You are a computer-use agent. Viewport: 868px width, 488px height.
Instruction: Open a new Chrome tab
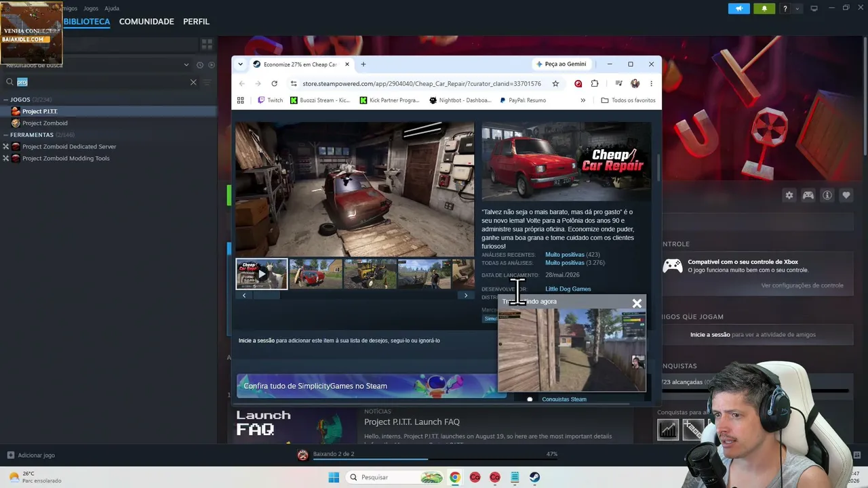(x=363, y=64)
